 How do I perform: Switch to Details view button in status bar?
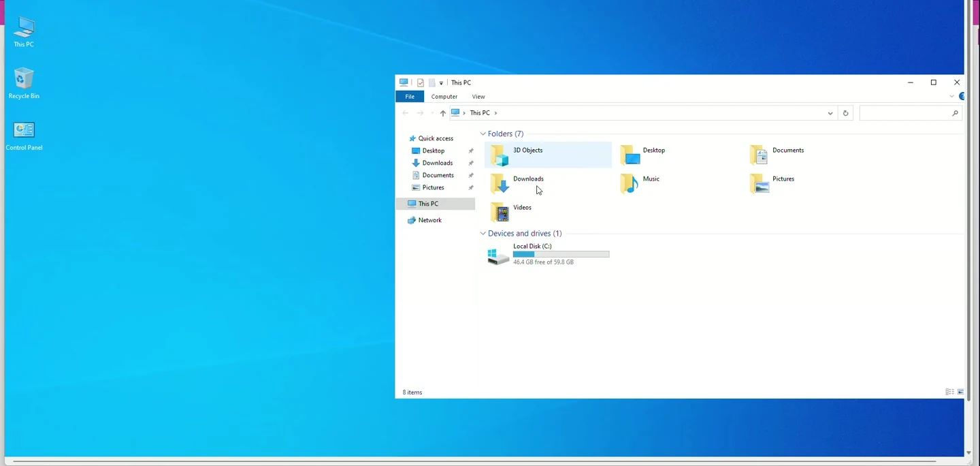[949, 392]
